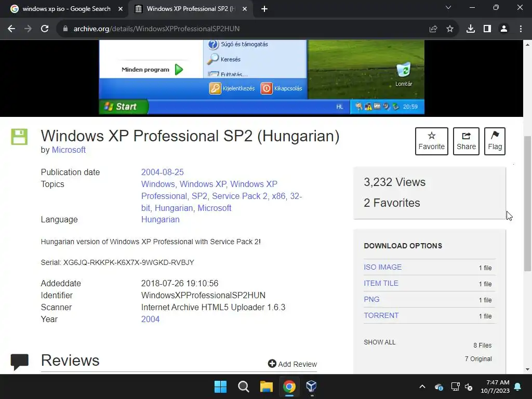
Task: Open the Microsoft author link
Action: pyautogui.click(x=69, y=150)
